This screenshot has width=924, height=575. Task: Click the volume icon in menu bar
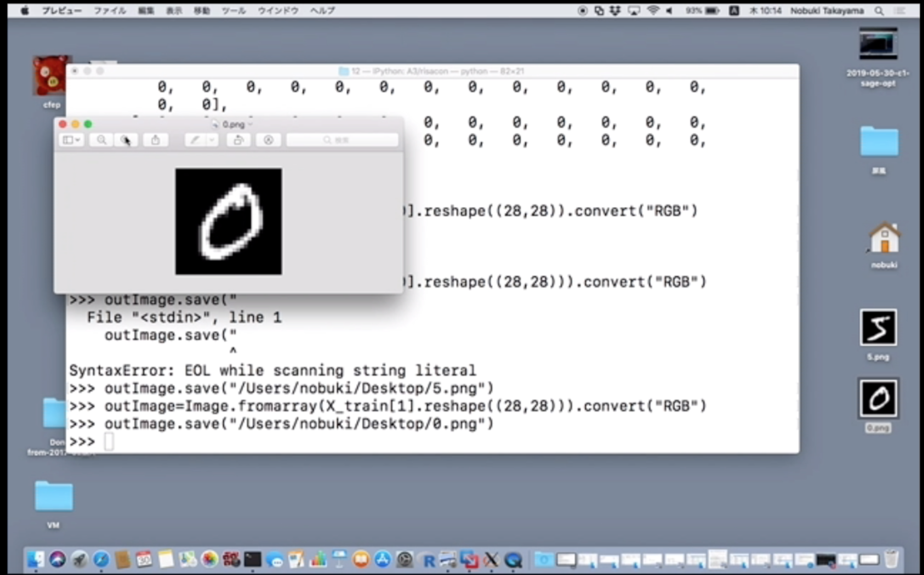click(670, 11)
